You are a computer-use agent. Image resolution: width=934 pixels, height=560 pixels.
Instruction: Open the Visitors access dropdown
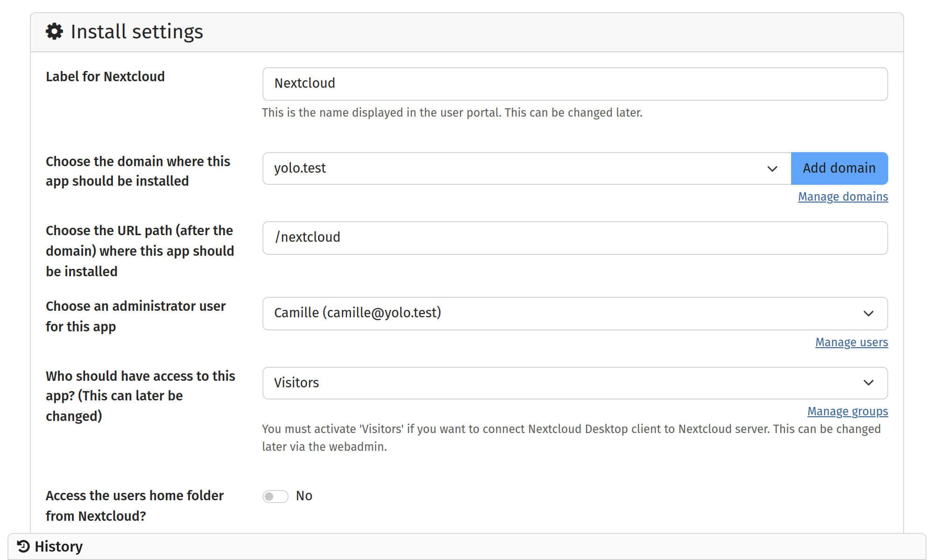click(574, 383)
